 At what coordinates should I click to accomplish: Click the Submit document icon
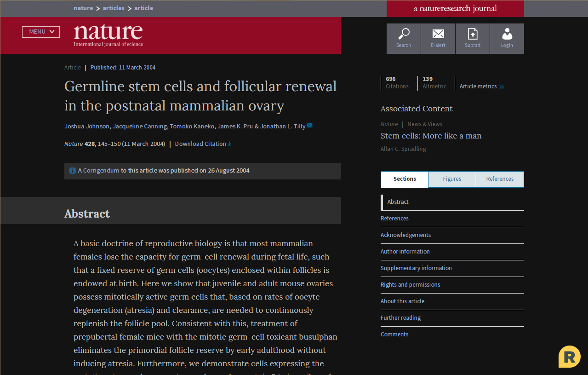[x=473, y=35]
